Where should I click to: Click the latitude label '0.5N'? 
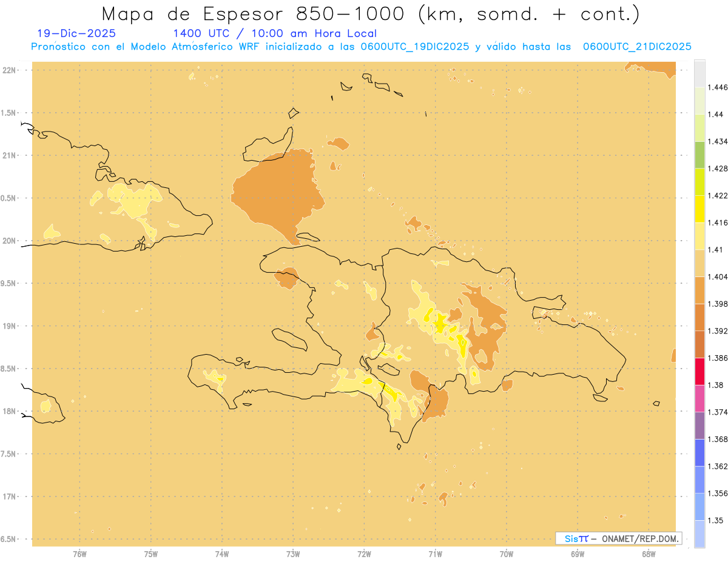point(9,198)
